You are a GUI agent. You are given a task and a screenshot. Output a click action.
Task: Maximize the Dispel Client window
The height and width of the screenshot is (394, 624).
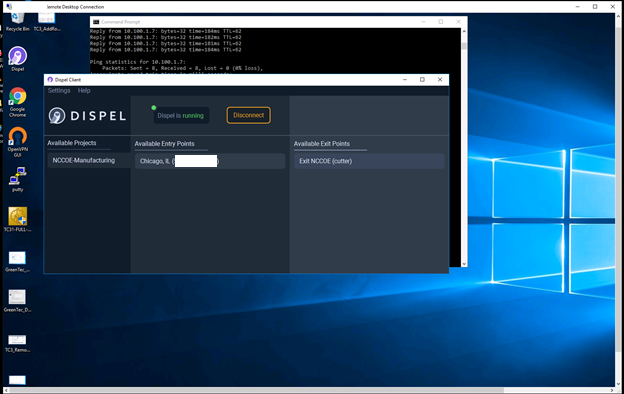tap(422, 80)
